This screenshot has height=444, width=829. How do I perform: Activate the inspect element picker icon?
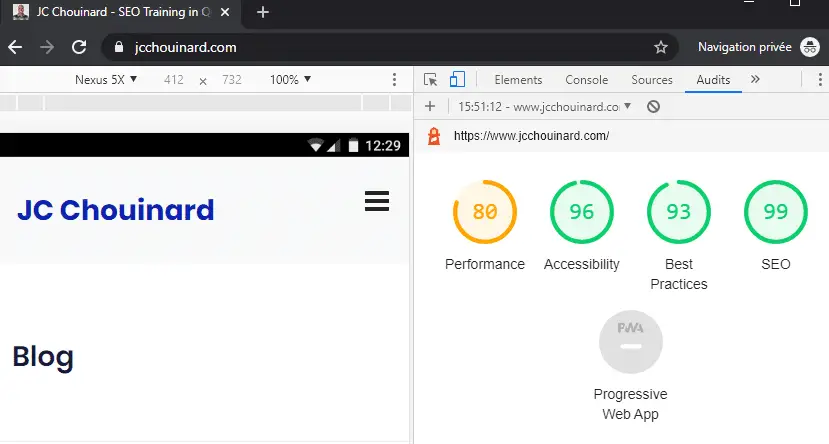point(430,80)
